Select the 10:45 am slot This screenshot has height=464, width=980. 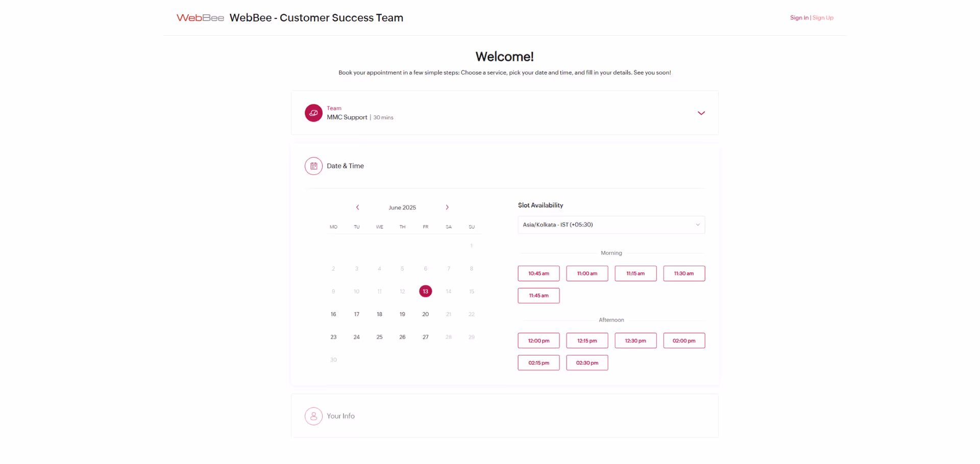coord(538,273)
